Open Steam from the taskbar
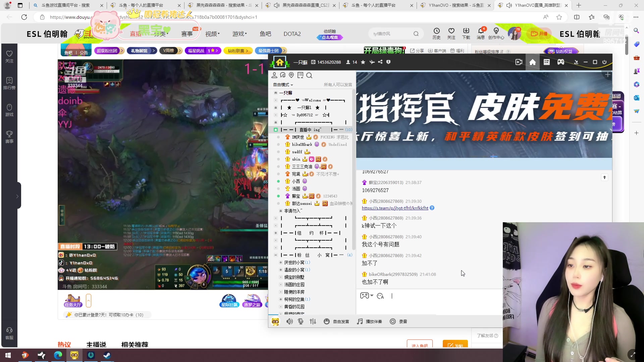The width and height of the screenshot is (644, 362). point(107,355)
